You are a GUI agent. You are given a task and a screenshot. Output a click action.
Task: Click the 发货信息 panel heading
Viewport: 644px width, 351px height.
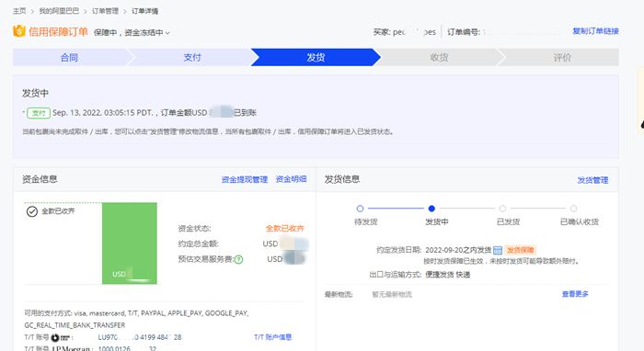click(342, 179)
